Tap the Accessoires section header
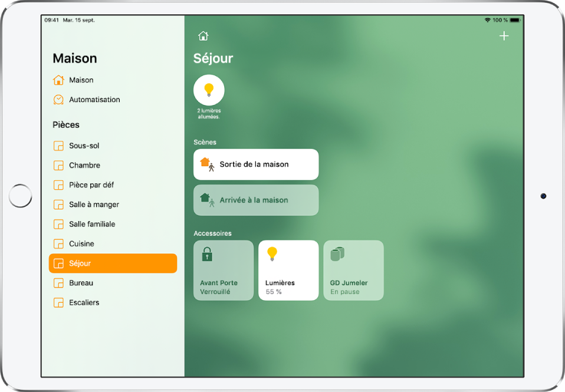This screenshot has width=565, height=392. click(x=212, y=233)
